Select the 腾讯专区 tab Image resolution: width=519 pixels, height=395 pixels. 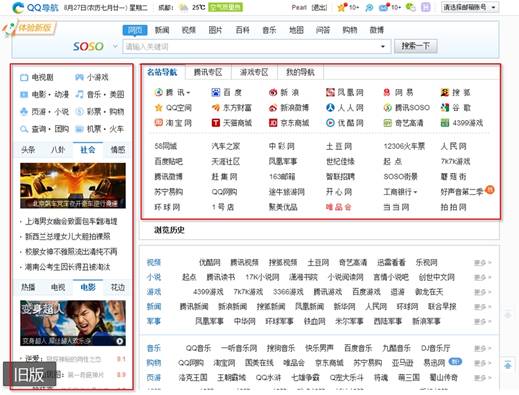[208, 72]
